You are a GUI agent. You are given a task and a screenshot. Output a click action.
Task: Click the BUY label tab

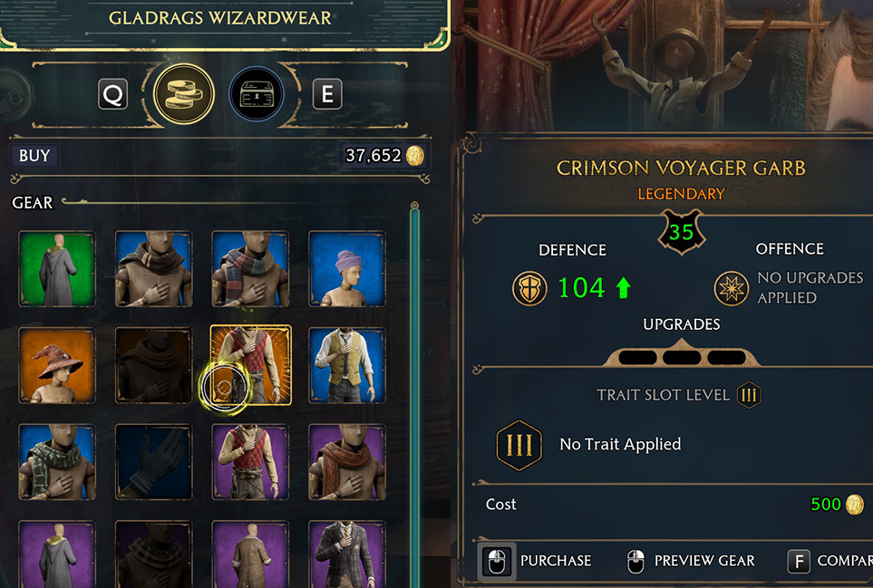coord(34,156)
